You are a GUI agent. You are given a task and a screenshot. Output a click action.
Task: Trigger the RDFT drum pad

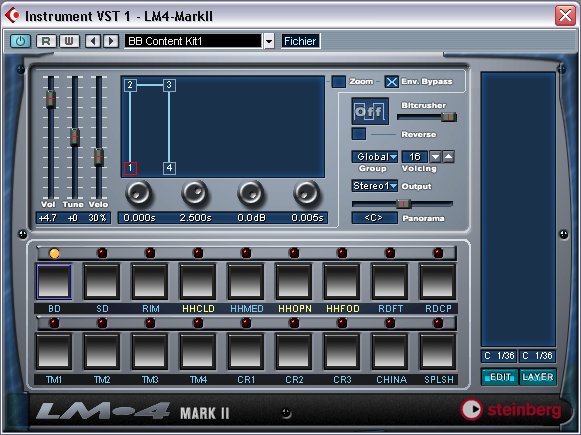(x=389, y=281)
